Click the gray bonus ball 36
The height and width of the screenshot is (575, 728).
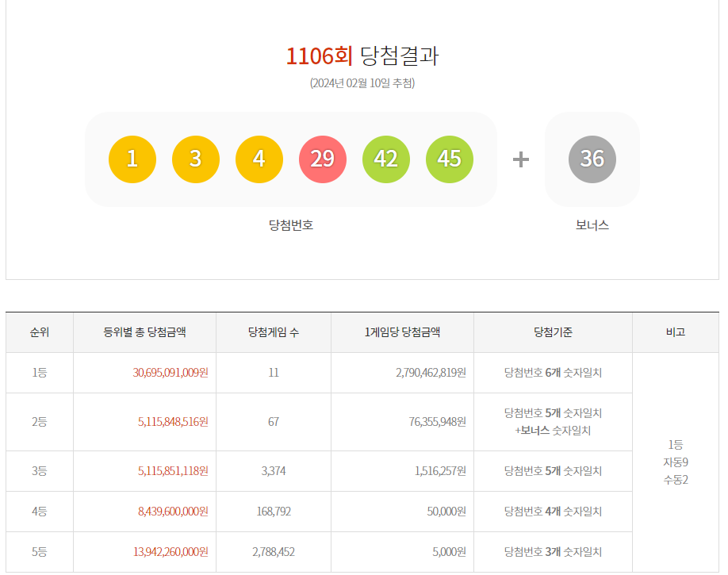pos(592,159)
